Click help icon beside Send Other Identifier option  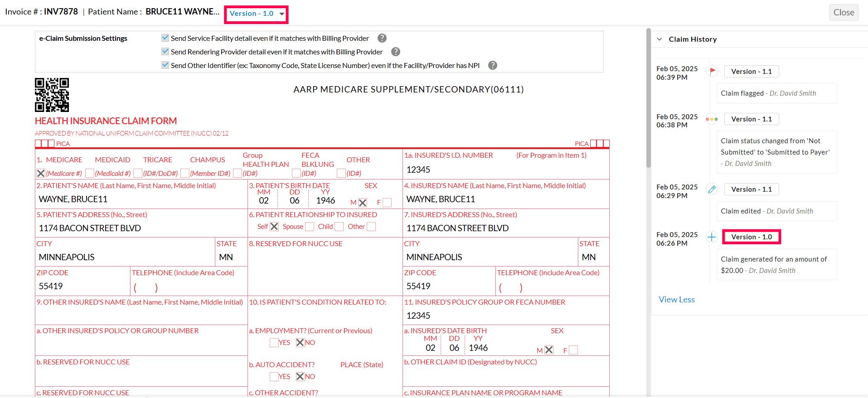[493, 66]
